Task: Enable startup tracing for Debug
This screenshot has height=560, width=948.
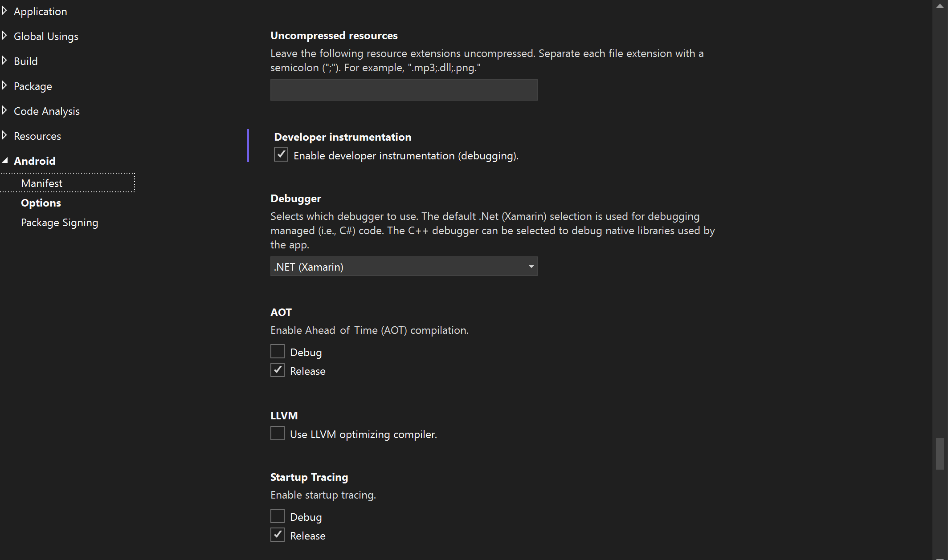Action: (x=277, y=515)
